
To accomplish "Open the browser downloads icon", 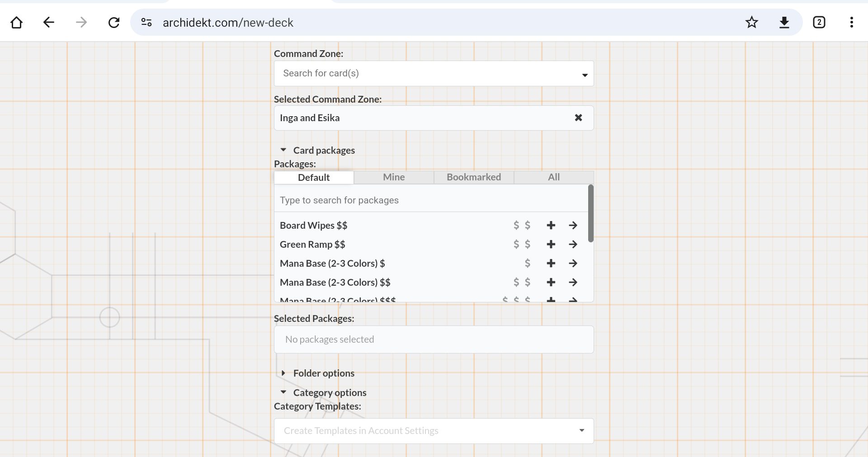I will (x=784, y=22).
